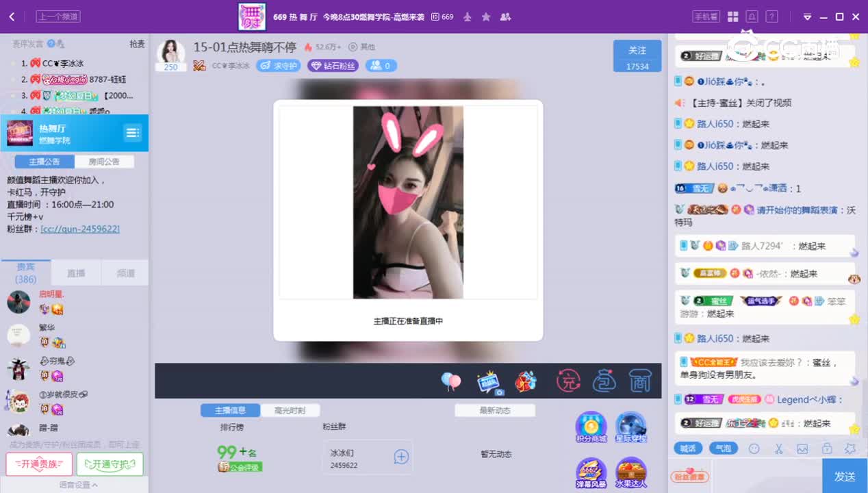Open the 弹幕风暴 activity icon
This screenshot has width=868, height=493.
point(591,472)
